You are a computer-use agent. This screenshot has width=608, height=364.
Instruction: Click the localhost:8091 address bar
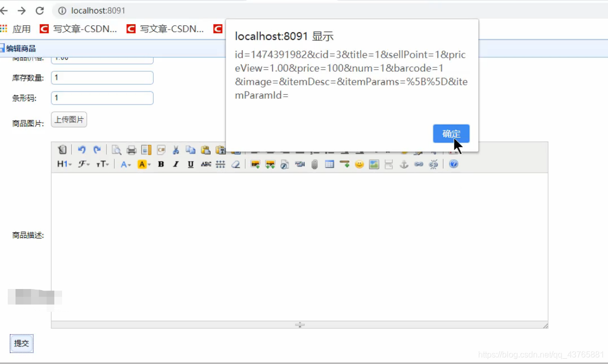click(98, 10)
